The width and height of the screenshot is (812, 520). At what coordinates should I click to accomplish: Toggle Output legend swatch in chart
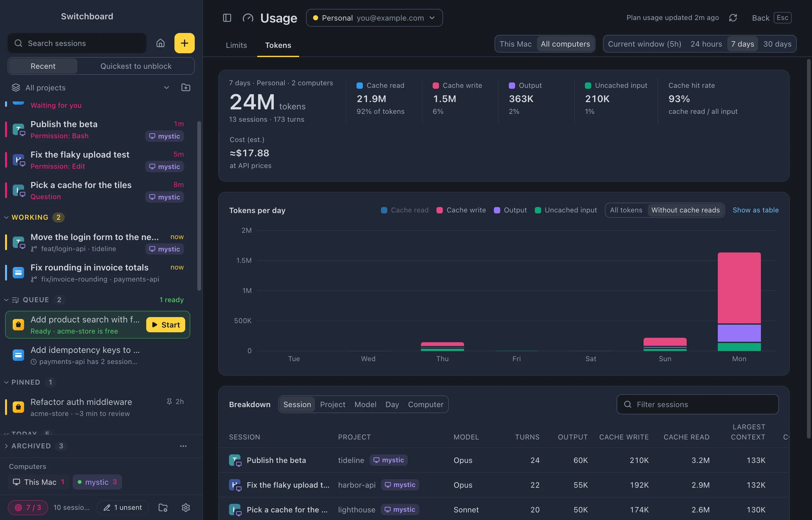click(497, 210)
